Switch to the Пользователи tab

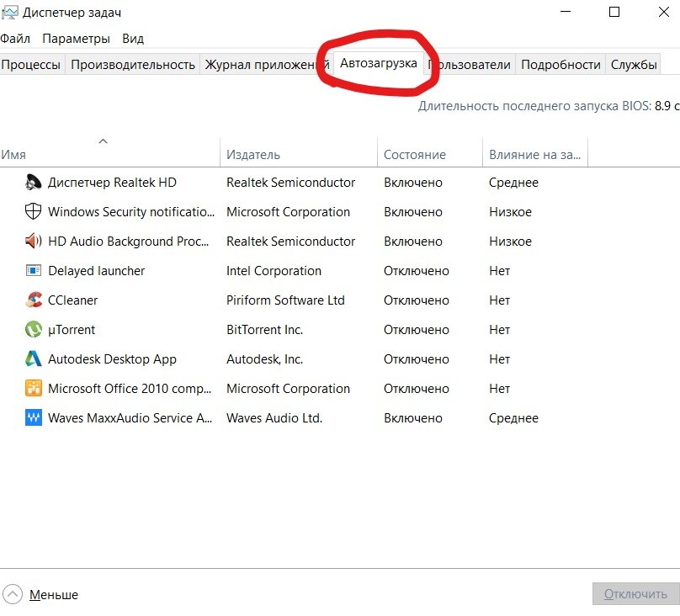(x=470, y=65)
